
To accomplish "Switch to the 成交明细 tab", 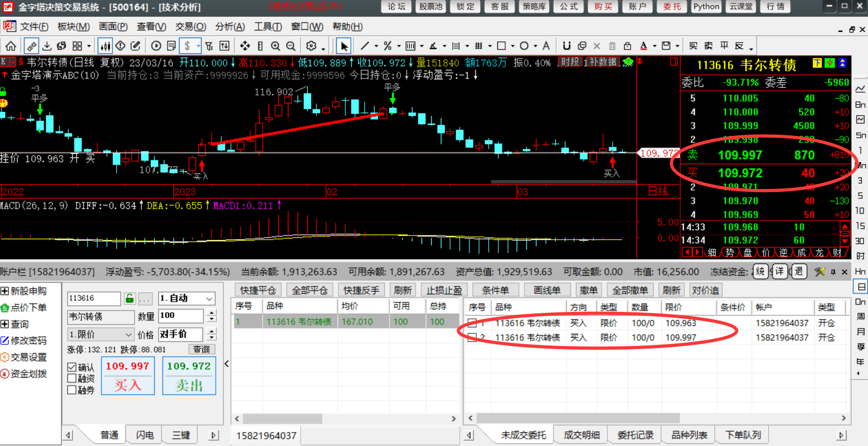I will coord(581,435).
